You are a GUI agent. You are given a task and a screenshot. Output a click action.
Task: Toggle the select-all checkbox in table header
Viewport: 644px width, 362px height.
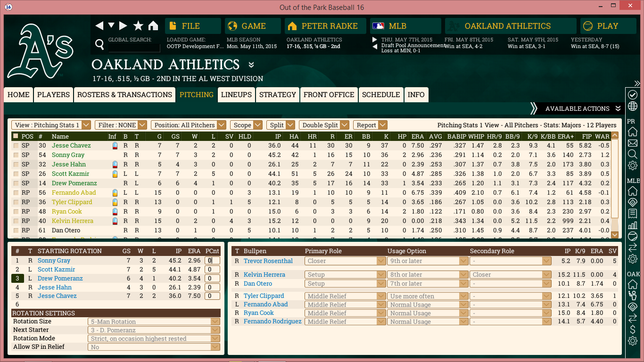[16, 136]
